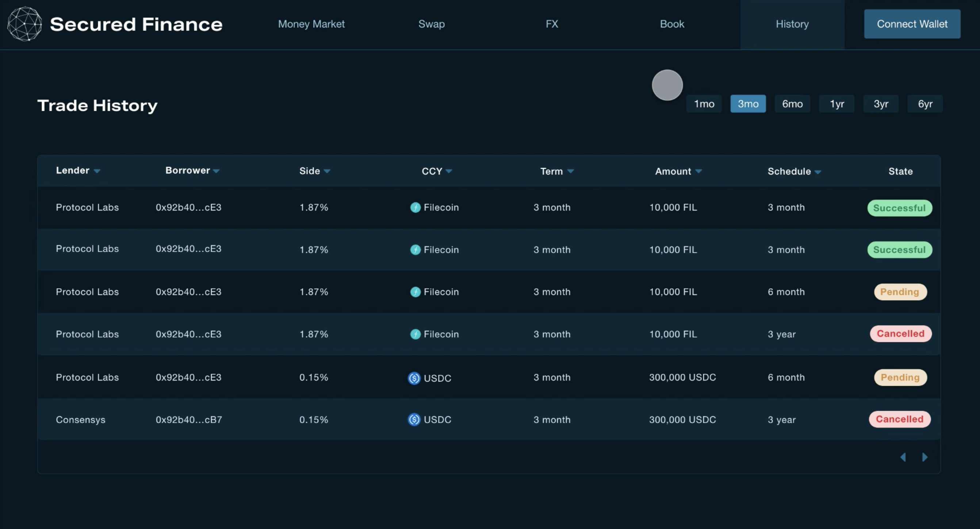Go to next page with right arrow

(925, 457)
